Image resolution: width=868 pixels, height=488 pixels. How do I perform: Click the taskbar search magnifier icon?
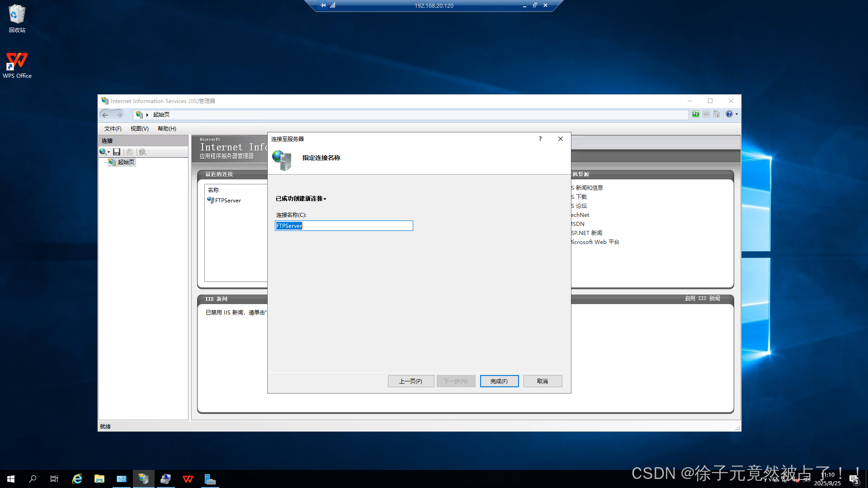(33, 479)
